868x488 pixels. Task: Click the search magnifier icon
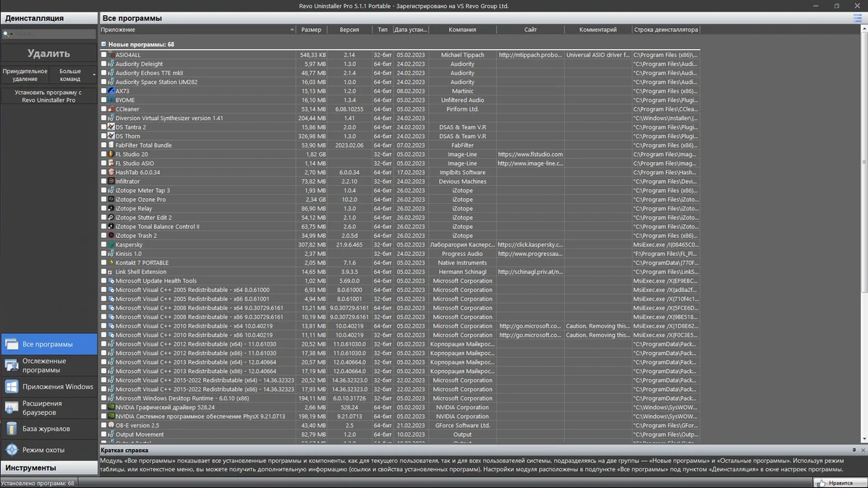[x=6, y=34]
